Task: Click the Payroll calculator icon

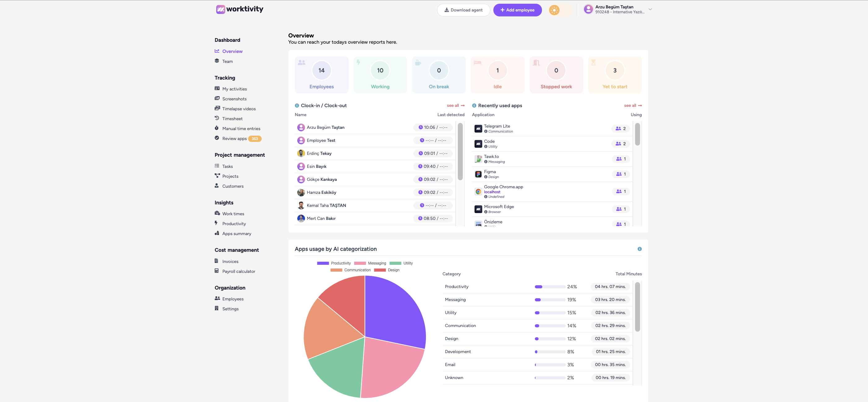Action: pyautogui.click(x=217, y=271)
